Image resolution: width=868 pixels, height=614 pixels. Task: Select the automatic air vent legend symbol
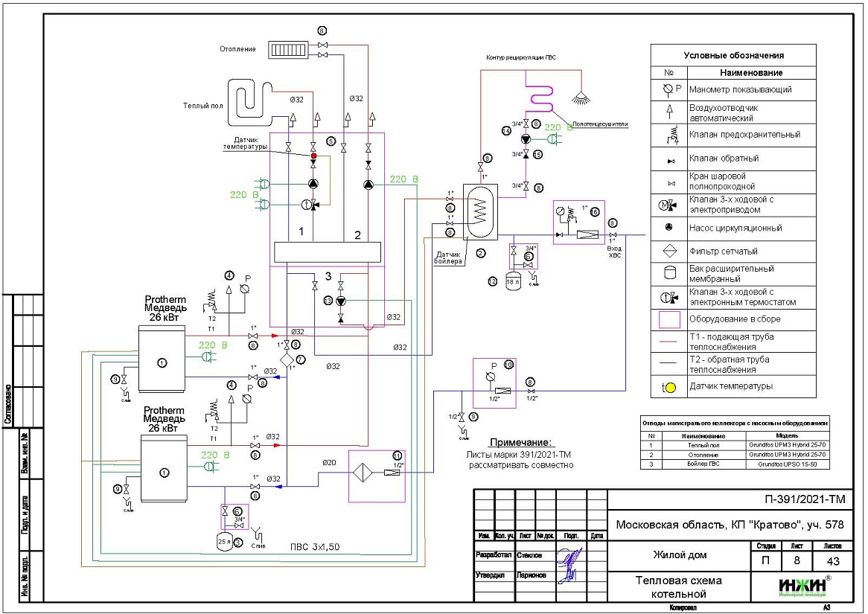[668, 112]
